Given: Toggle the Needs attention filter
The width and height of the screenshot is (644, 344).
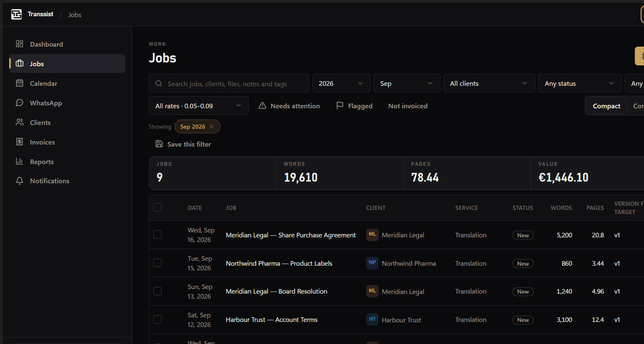Looking at the screenshot, I should coord(289,106).
